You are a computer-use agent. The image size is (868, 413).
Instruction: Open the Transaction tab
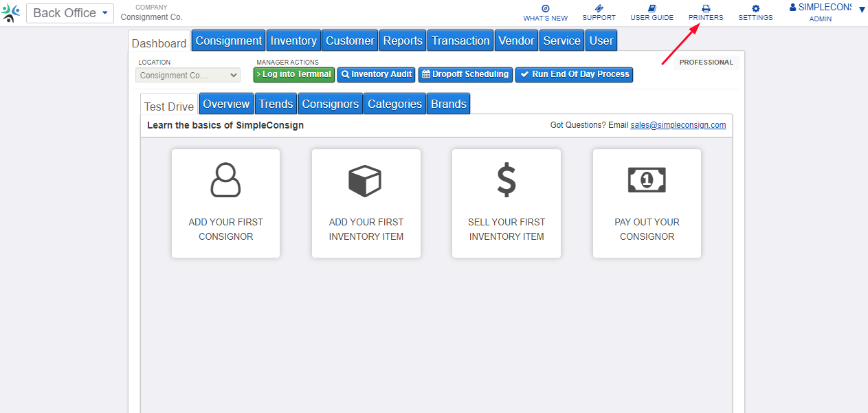(x=460, y=41)
